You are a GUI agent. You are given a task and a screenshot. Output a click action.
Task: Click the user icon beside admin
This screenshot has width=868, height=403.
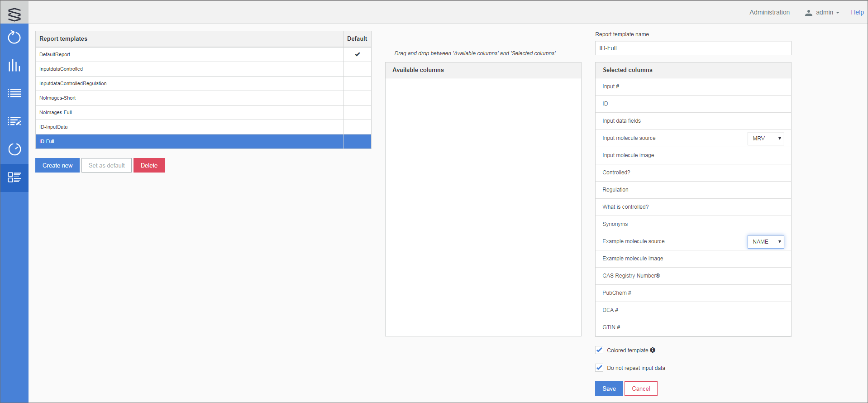808,13
